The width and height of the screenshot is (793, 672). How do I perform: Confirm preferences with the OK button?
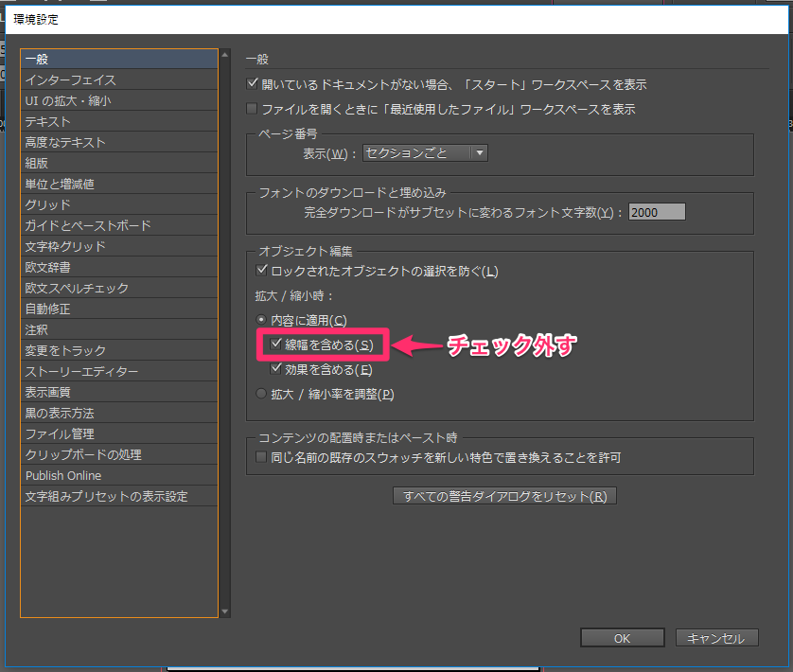click(622, 638)
